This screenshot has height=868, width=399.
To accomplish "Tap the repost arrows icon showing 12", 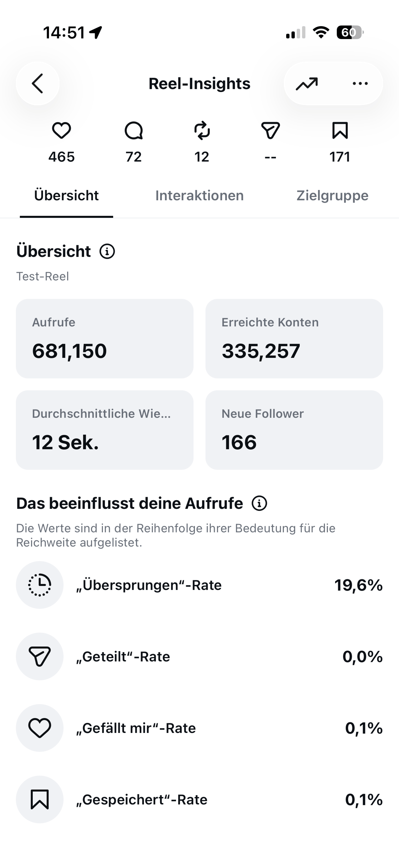I will pyautogui.click(x=202, y=131).
